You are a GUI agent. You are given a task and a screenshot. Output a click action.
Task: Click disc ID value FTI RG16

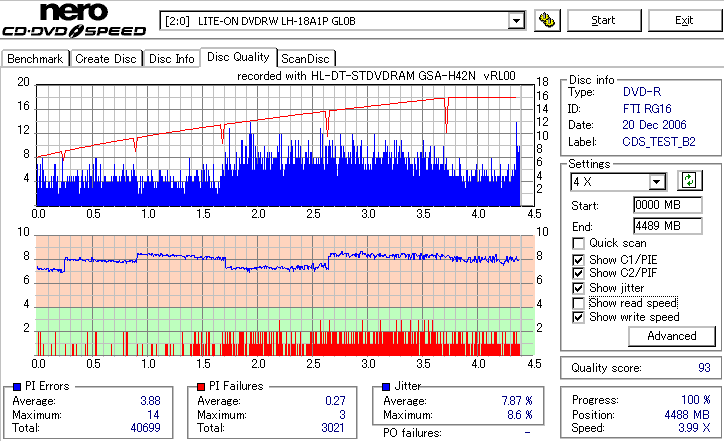tap(647, 109)
